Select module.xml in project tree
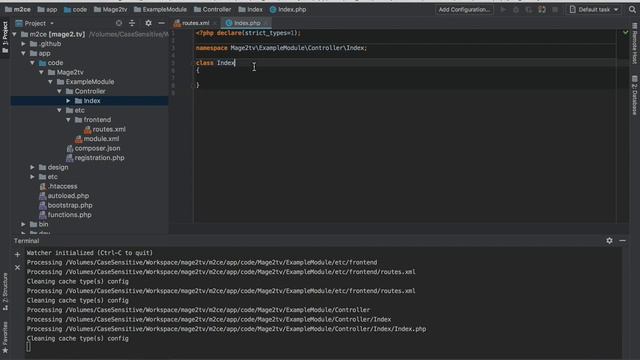This screenshot has height=360, width=640. [x=97, y=139]
